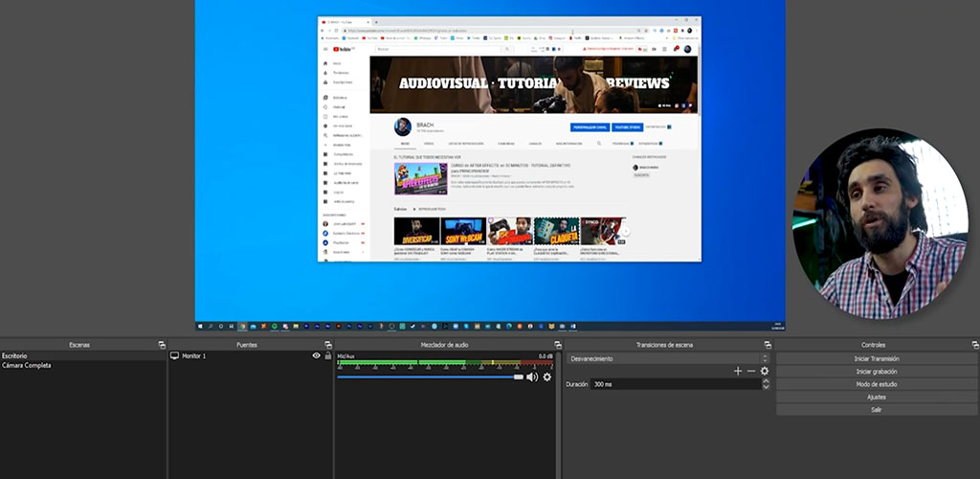Click Iniciar Transmisión button
980x479 pixels.
[x=876, y=358]
